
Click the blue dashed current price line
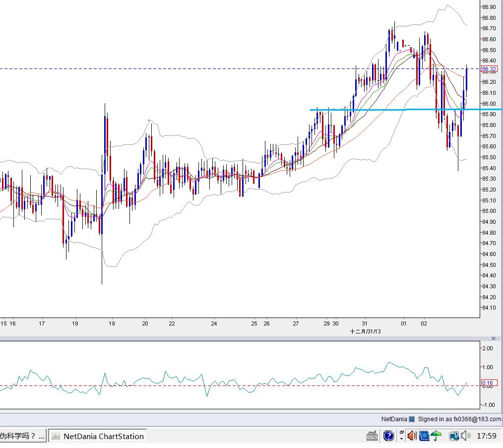[x=240, y=68]
